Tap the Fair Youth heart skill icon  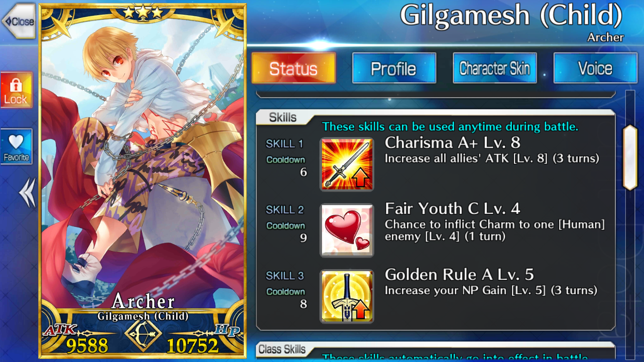(x=347, y=230)
